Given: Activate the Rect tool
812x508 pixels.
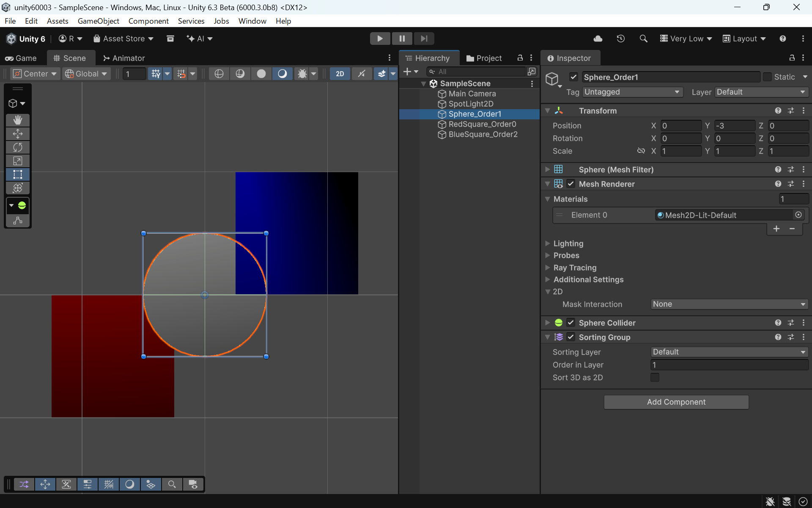Looking at the screenshot, I should pos(18,174).
